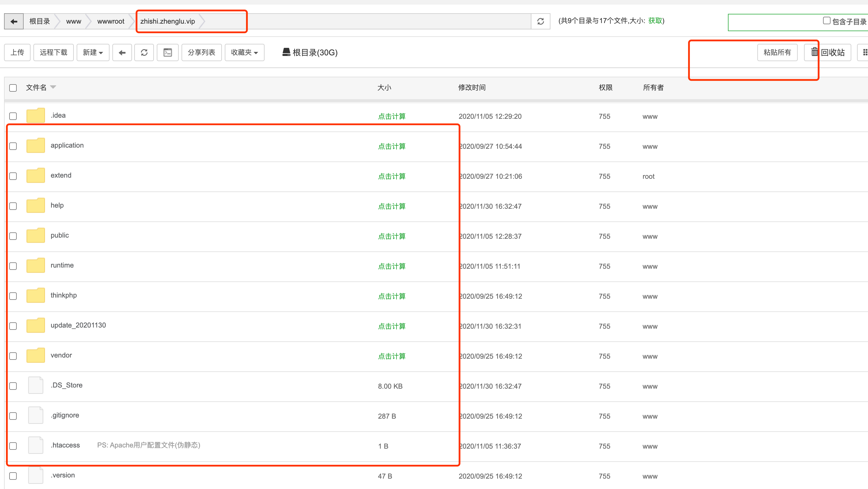Viewport: 868px width, 489px height.
Task: Select the zhishi.zhenglu.vip breadcrumb
Action: [167, 21]
